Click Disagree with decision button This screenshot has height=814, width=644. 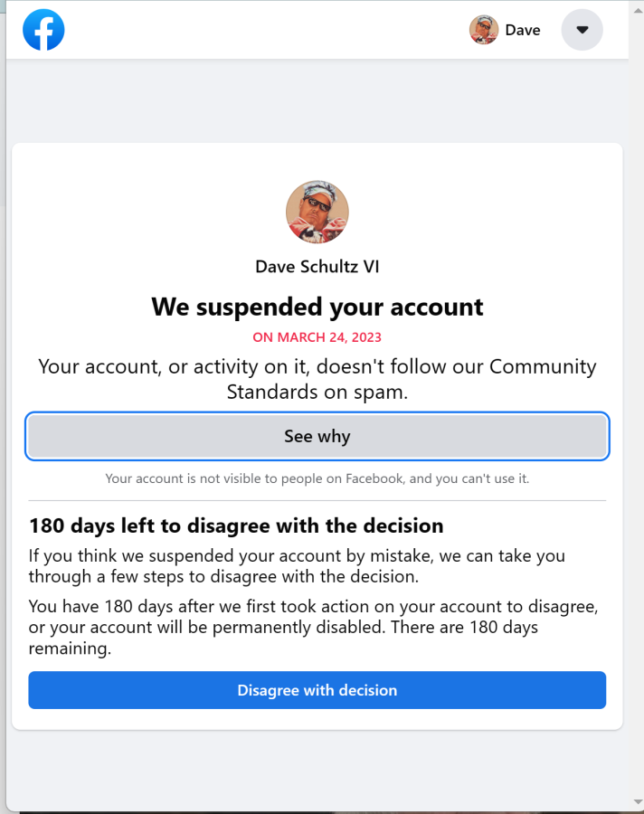(x=317, y=690)
